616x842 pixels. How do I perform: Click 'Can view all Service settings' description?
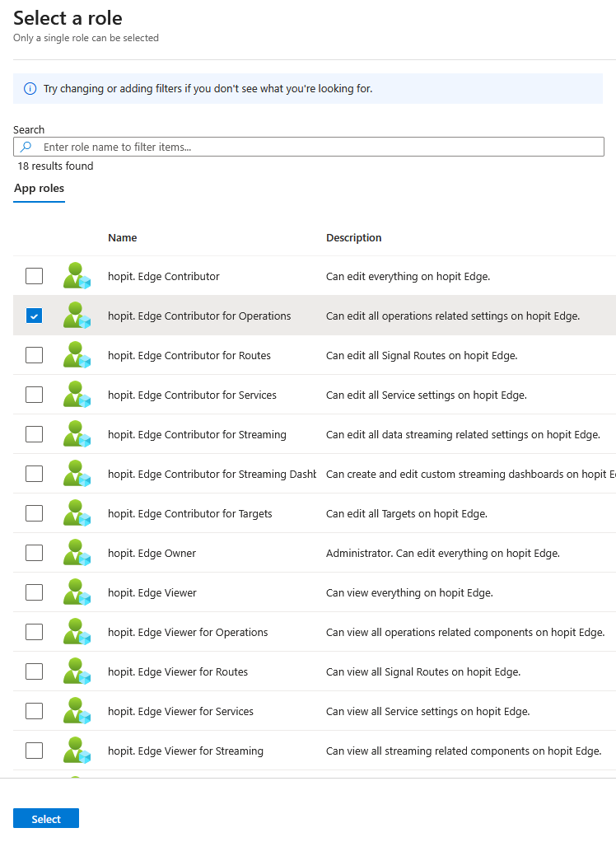point(427,711)
